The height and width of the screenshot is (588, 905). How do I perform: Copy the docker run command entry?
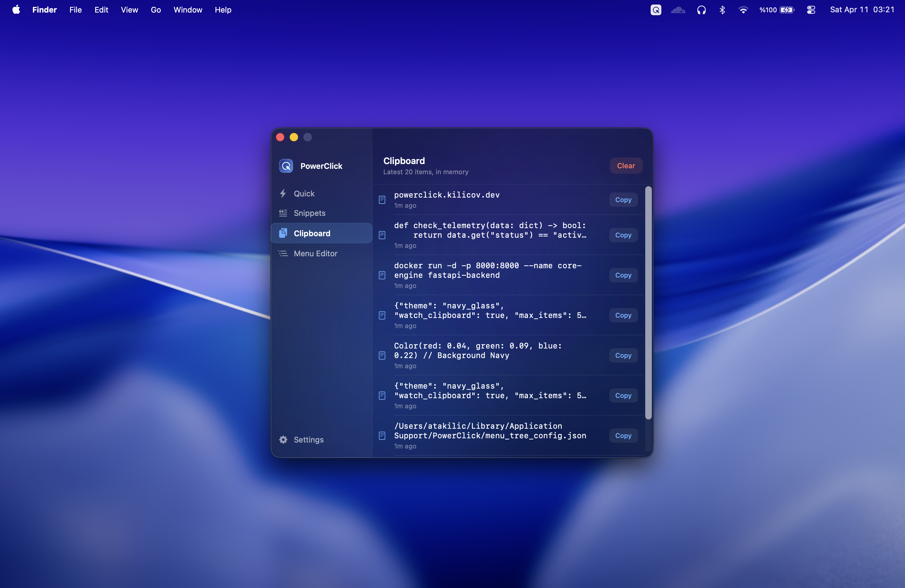[623, 275]
